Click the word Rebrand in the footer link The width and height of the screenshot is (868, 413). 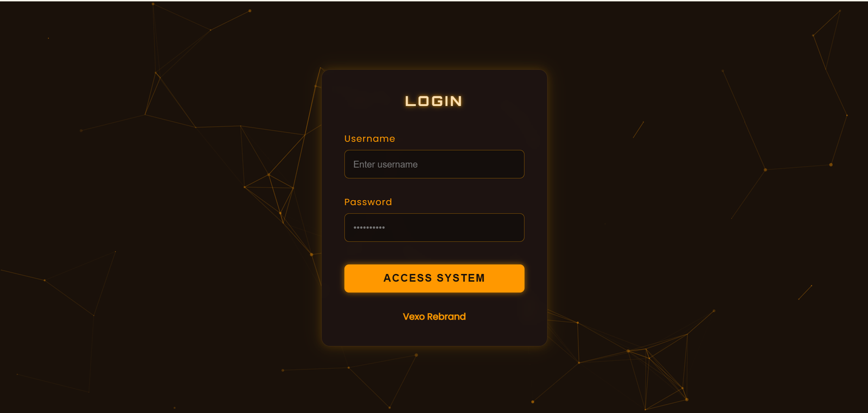(446, 316)
